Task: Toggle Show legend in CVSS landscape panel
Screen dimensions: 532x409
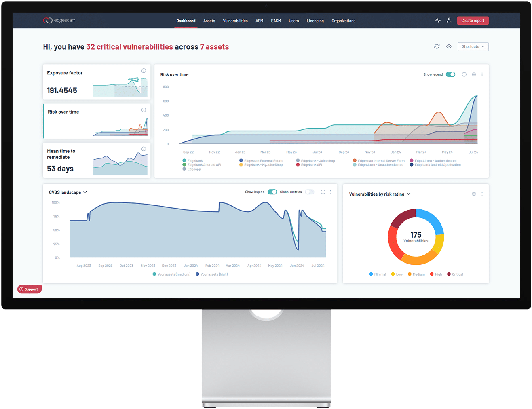Action: point(272,192)
